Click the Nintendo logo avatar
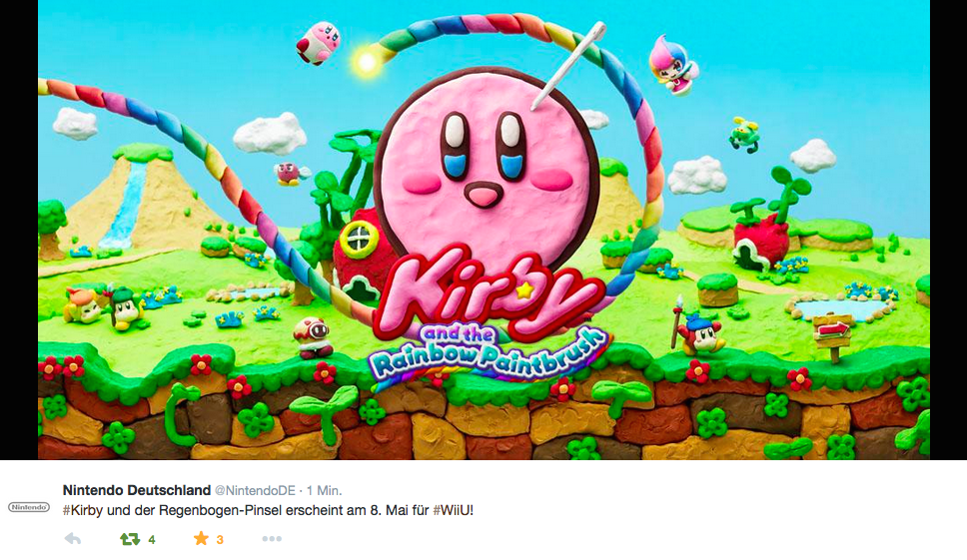 pyautogui.click(x=28, y=507)
